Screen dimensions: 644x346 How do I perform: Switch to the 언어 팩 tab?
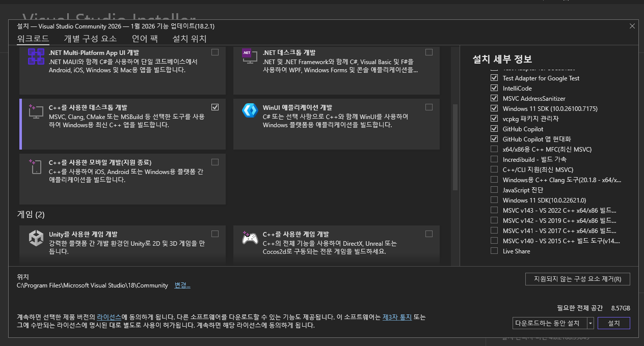click(145, 39)
